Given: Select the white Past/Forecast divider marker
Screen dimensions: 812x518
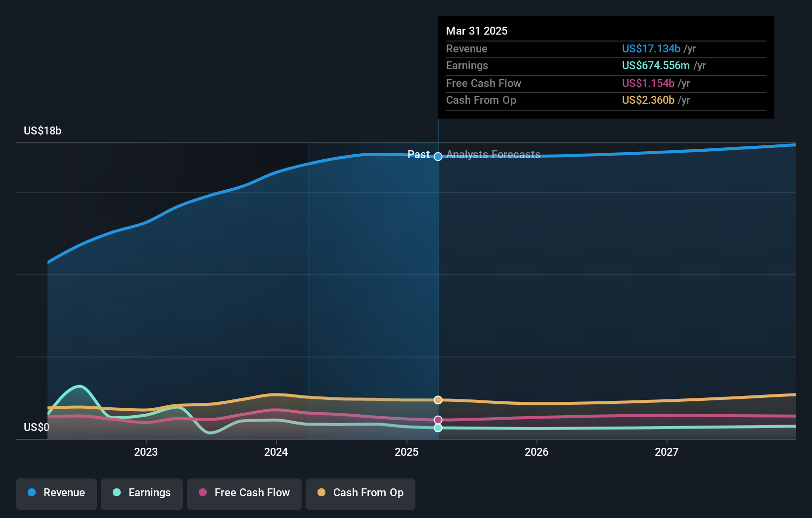Looking at the screenshot, I should 438,157.
